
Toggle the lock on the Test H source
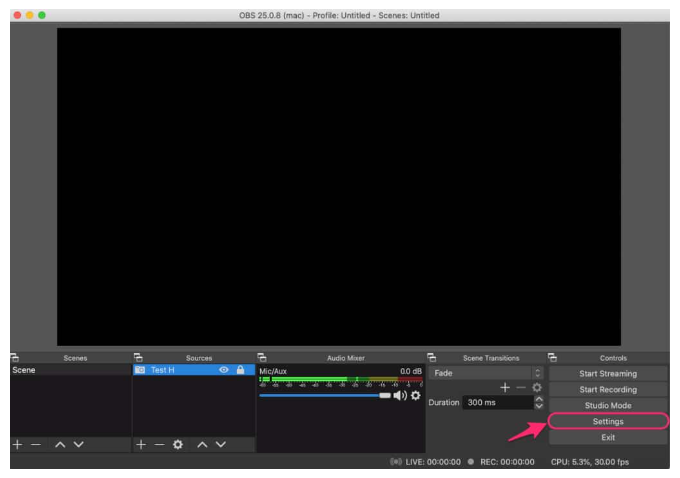[x=240, y=370]
